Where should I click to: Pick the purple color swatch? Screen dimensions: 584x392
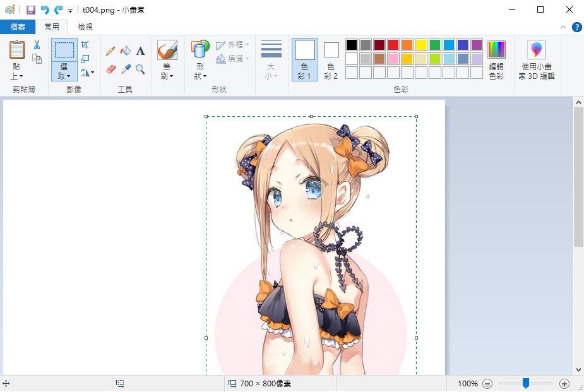click(477, 45)
